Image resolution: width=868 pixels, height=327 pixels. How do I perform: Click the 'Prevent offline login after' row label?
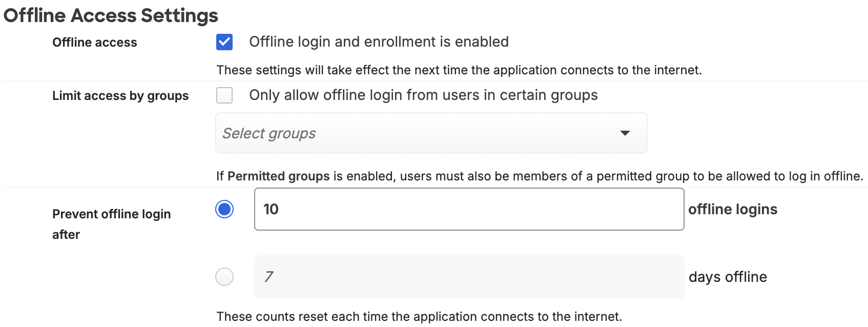pyautogui.click(x=111, y=214)
